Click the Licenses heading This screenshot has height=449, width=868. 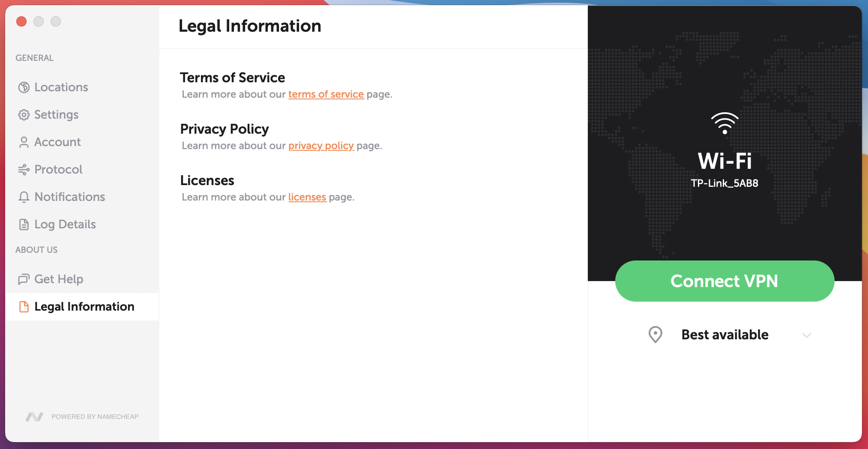pyautogui.click(x=207, y=180)
